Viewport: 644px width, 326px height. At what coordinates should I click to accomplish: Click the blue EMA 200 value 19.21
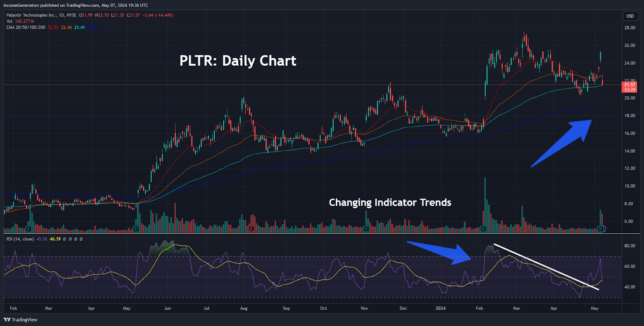[x=93, y=27]
